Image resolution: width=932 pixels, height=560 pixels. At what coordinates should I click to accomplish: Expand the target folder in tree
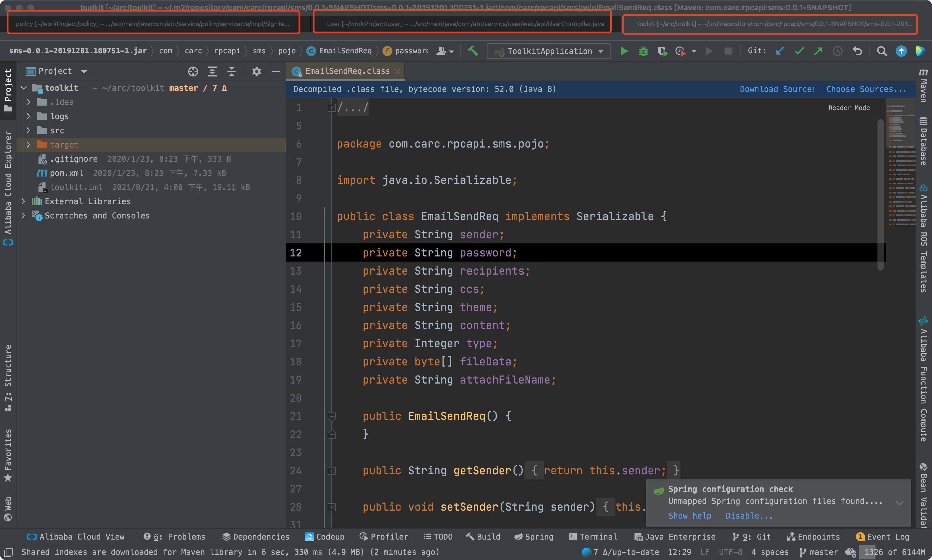pyautogui.click(x=28, y=144)
